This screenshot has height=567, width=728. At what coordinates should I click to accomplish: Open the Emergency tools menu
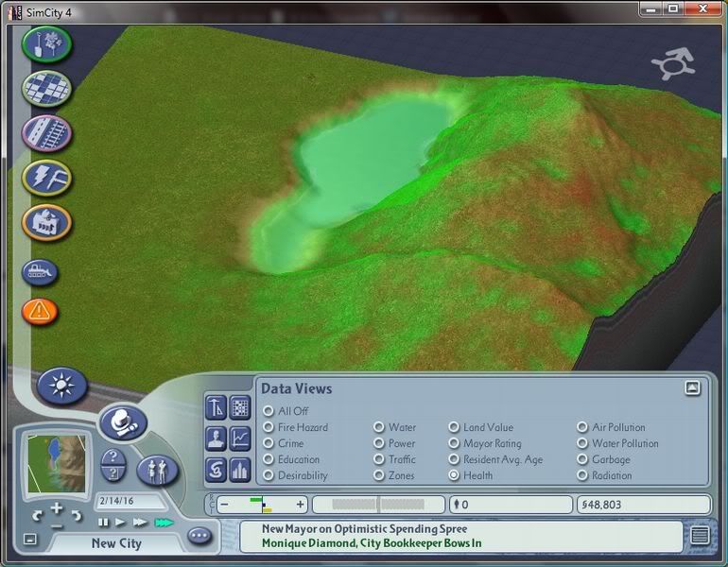click(x=40, y=311)
